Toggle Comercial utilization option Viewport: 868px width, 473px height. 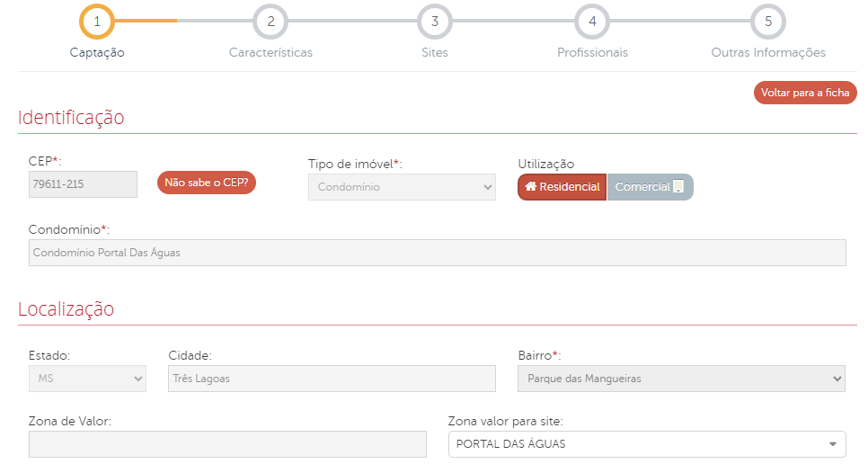coord(650,187)
